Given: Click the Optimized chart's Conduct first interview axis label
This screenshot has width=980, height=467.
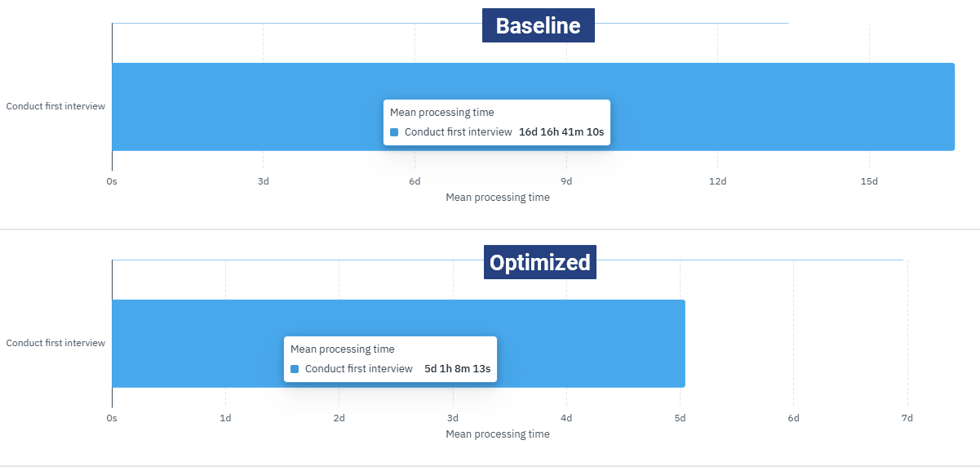Looking at the screenshot, I should (55, 343).
